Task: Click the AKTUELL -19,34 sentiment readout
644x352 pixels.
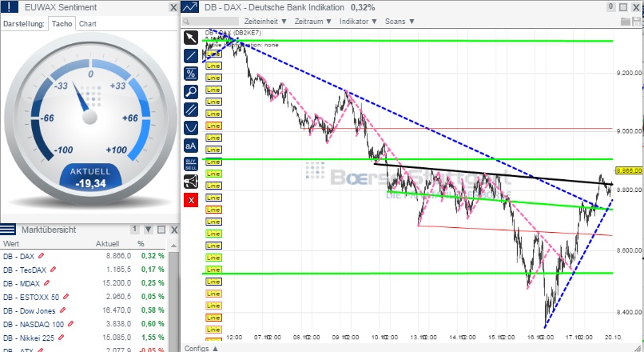Action: 90,178
